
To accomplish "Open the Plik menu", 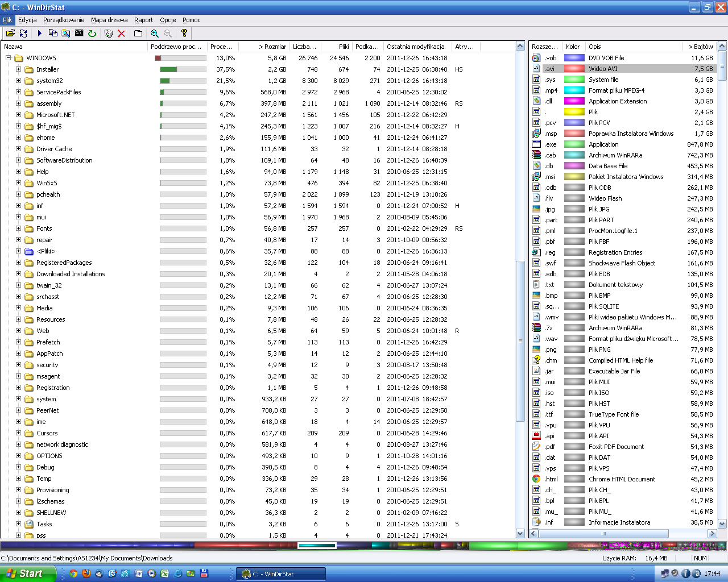I will [x=7, y=20].
